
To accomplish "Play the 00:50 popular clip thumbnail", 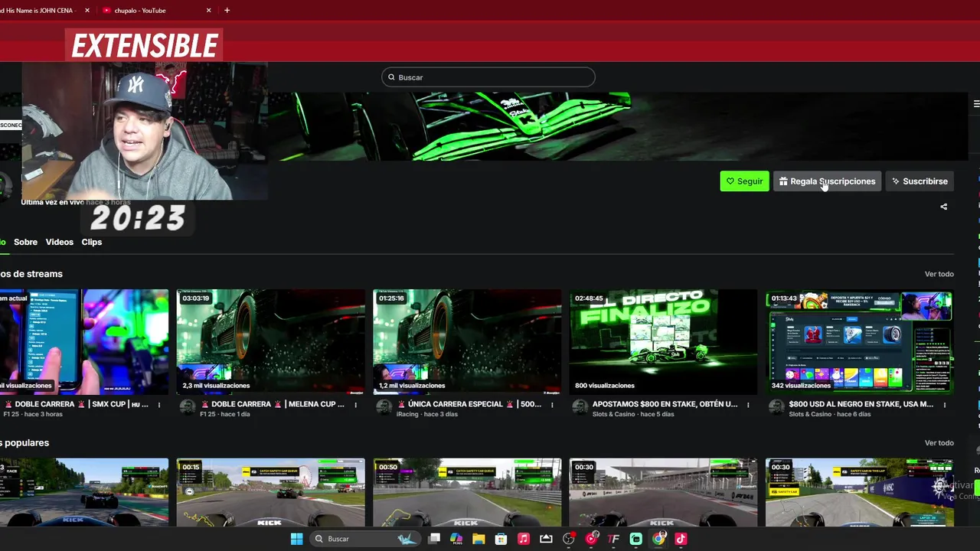I will (x=467, y=493).
